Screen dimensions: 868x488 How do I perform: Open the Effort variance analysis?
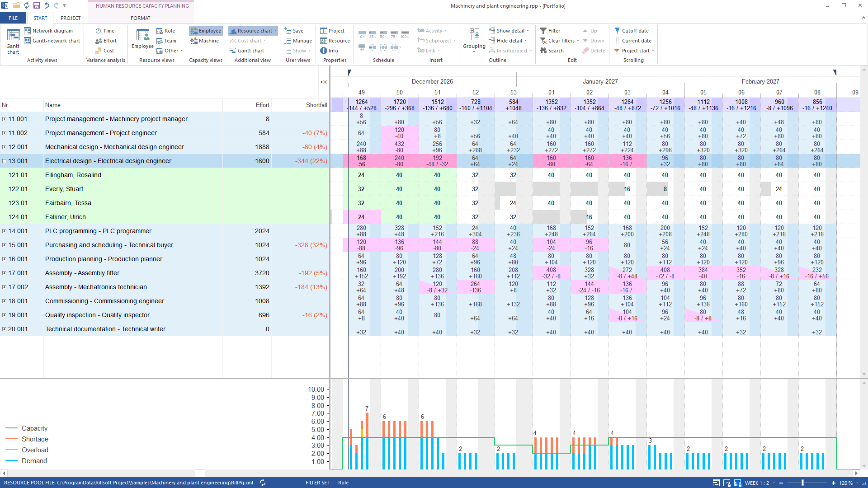[106, 41]
